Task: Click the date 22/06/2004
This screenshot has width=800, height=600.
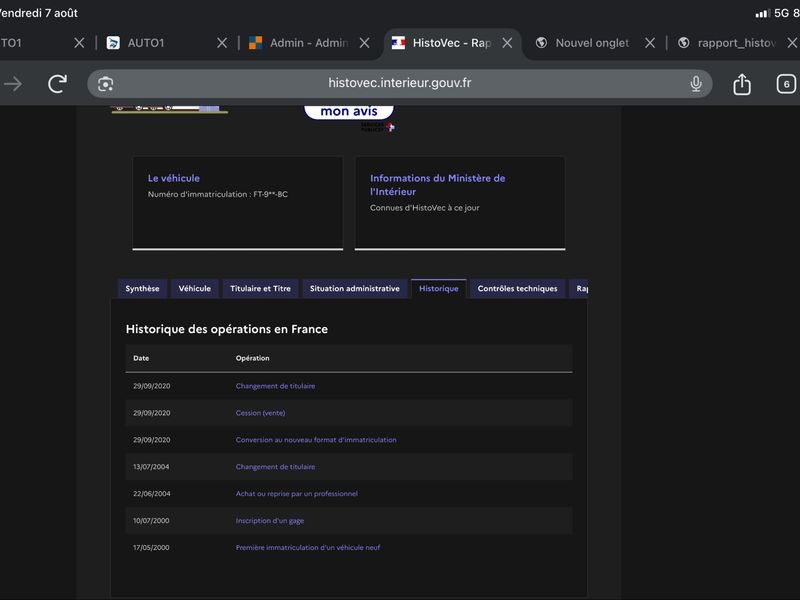Action: (152, 494)
